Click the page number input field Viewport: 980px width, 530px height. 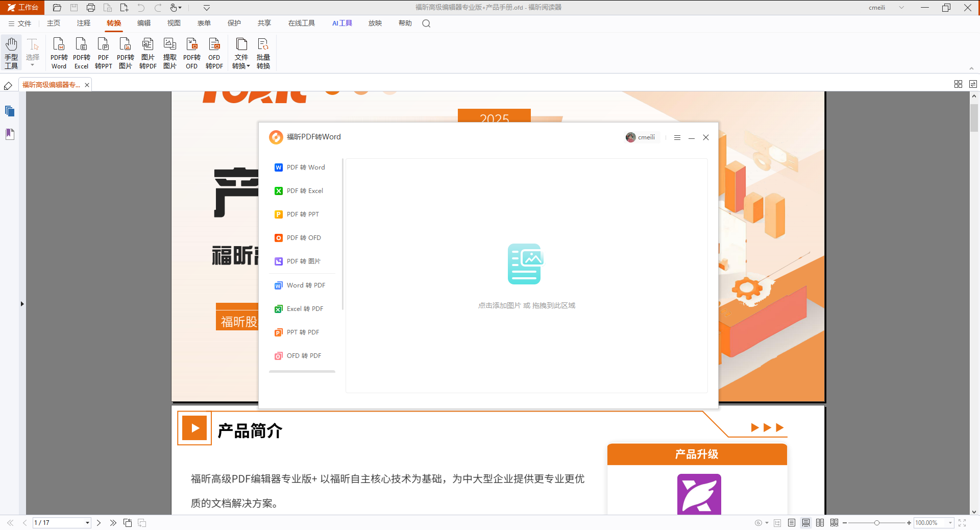tap(59, 523)
